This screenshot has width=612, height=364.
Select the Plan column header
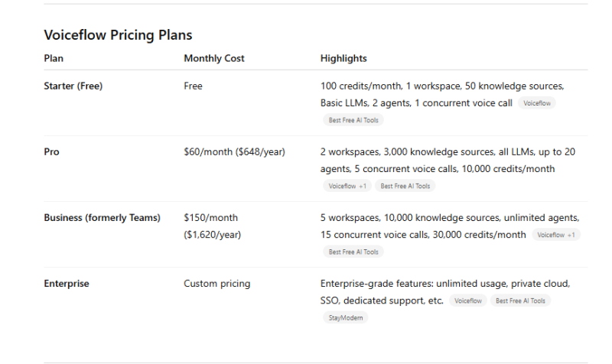54,59
